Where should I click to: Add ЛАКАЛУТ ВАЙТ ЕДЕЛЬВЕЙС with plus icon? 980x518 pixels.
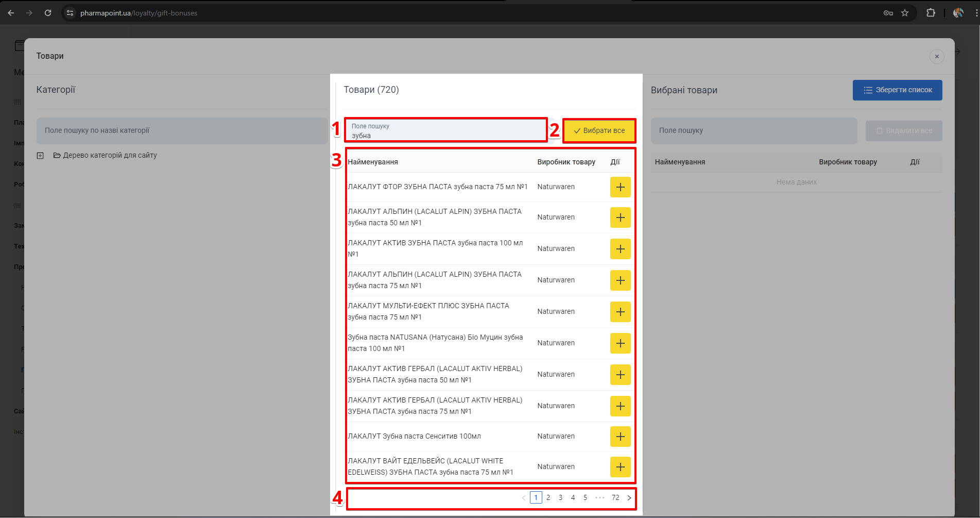620,467
